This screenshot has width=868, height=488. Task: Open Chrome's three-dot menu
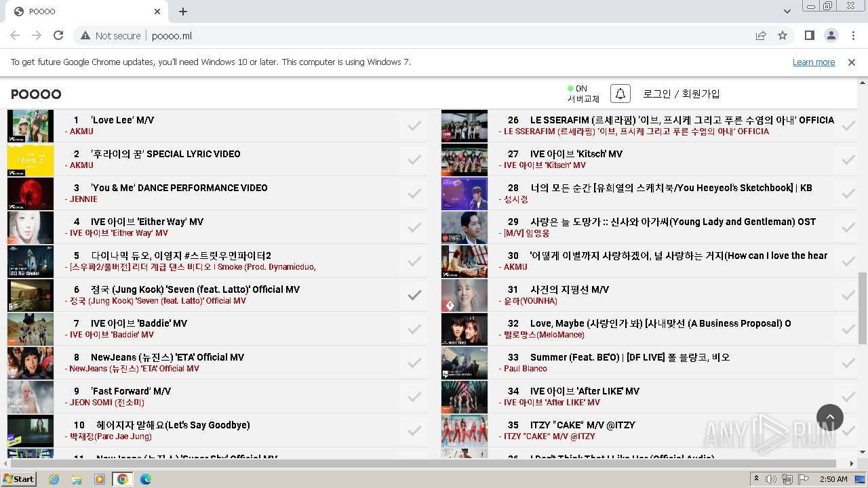tap(852, 35)
